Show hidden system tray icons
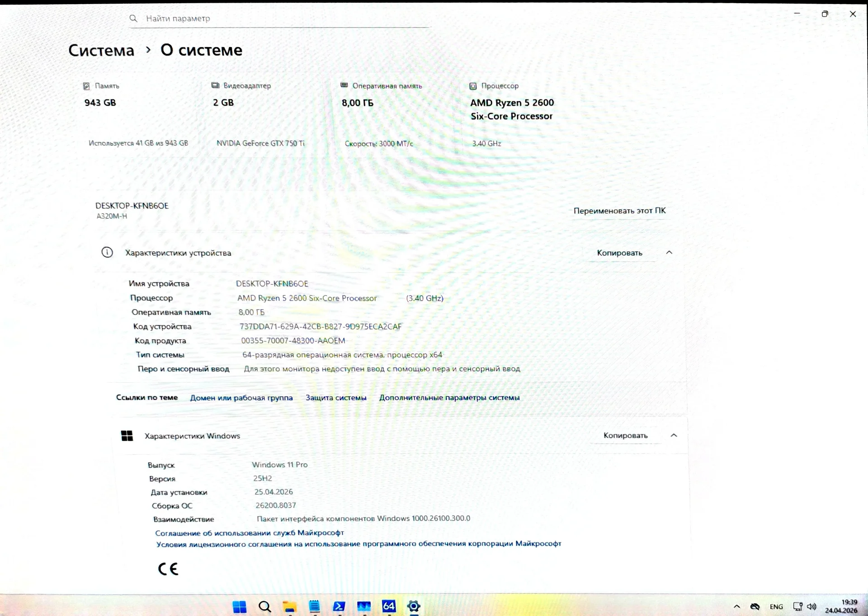868x616 pixels. click(x=737, y=607)
